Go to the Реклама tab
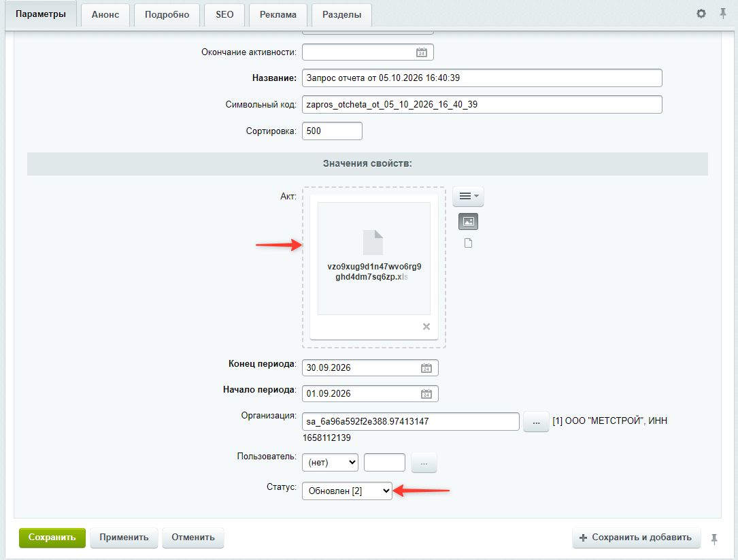Image resolution: width=738 pixels, height=560 pixels. [278, 14]
